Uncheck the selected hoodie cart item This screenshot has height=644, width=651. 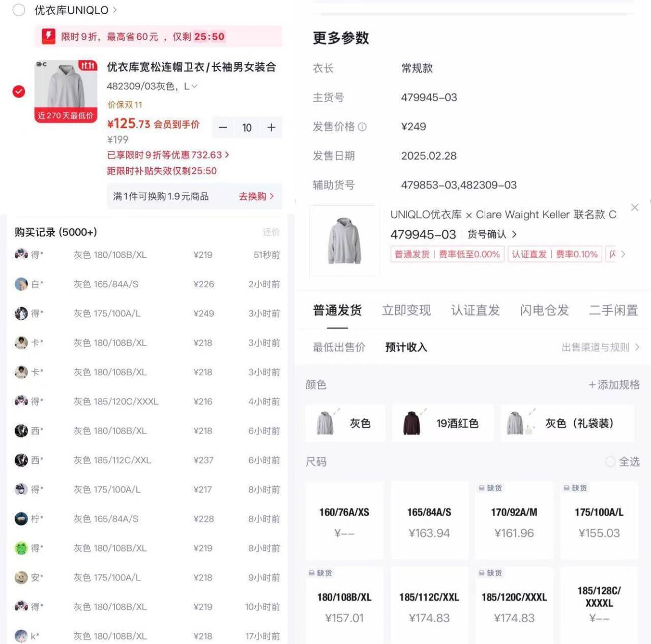tap(19, 91)
